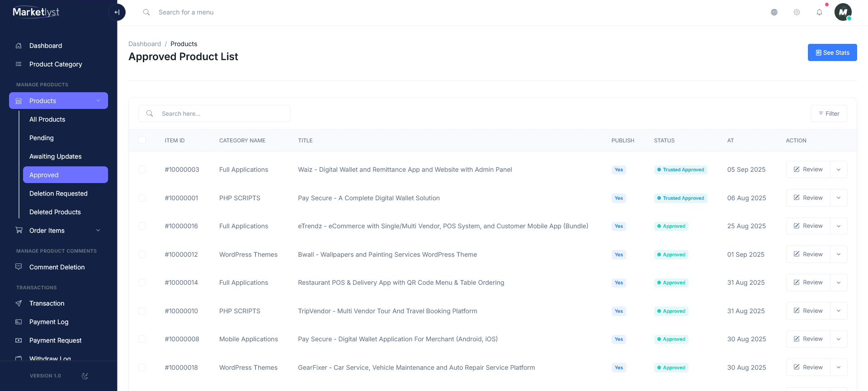The image size is (868, 391).
Task: Click the Dashboard breadcrumb link
Action: [x=145, y=44]
